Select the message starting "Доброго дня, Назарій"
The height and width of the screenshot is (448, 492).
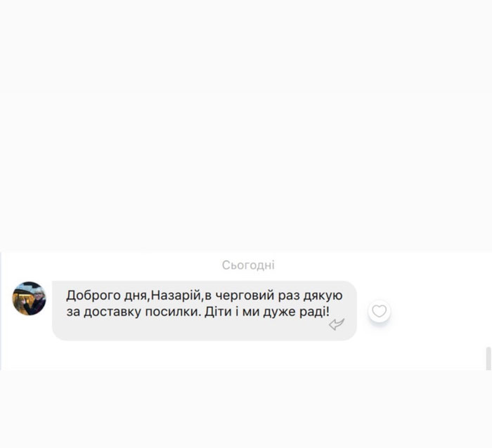(205, 310)
